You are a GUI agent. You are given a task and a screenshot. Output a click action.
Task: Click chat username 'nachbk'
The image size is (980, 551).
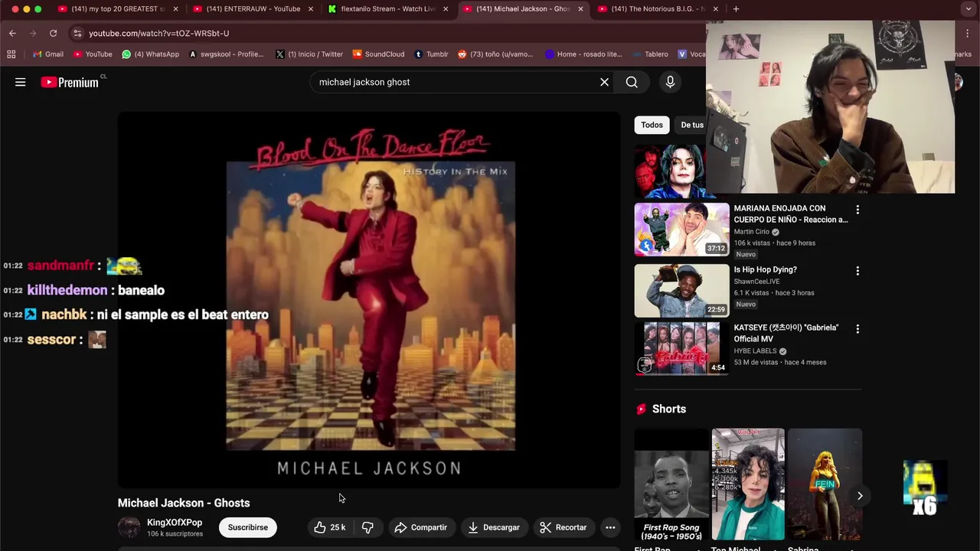[x=64, y=315]
